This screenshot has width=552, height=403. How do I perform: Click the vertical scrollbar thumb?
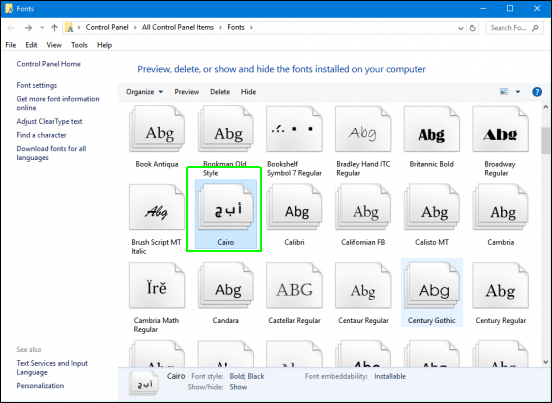(x=545, y=140)
